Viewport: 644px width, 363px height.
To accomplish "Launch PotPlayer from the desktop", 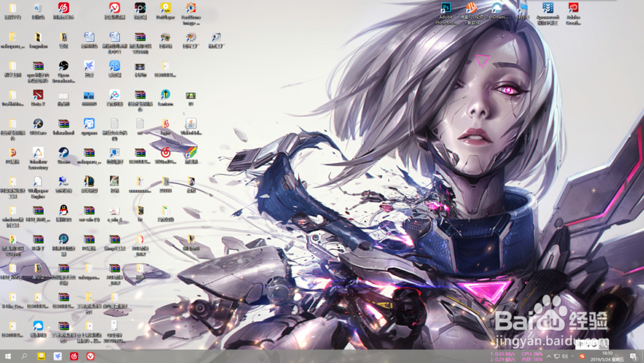I will [165, 11].
